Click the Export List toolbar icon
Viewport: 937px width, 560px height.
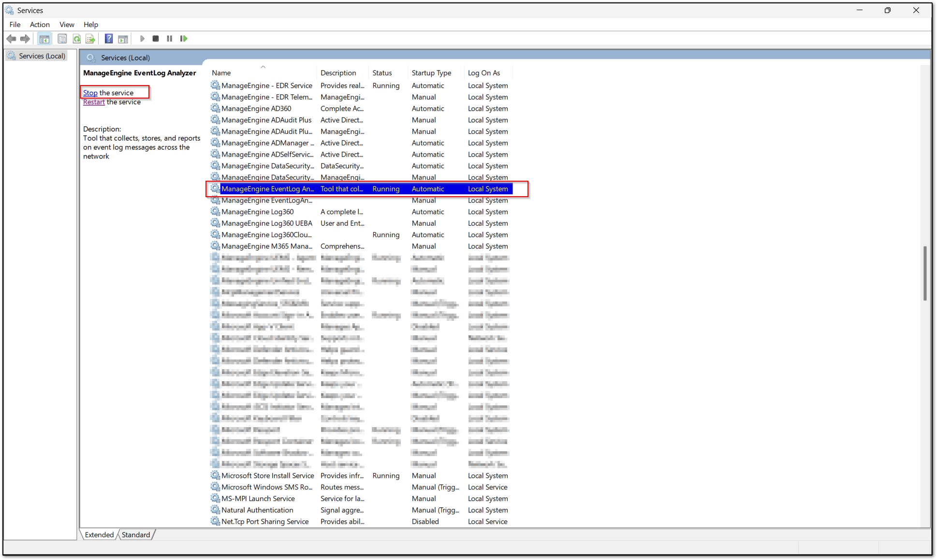[90, 39]
